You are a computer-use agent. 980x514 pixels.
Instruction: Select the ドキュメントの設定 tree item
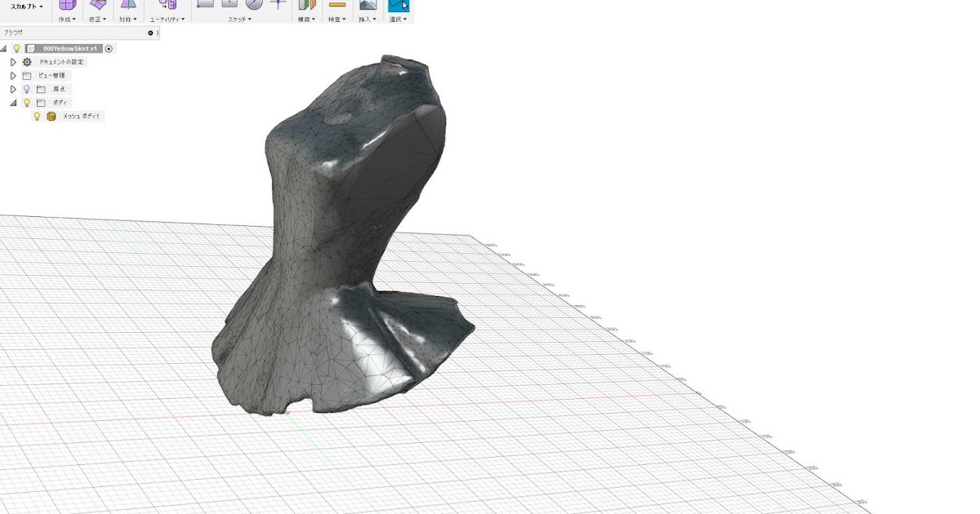(x=60, y=62)
